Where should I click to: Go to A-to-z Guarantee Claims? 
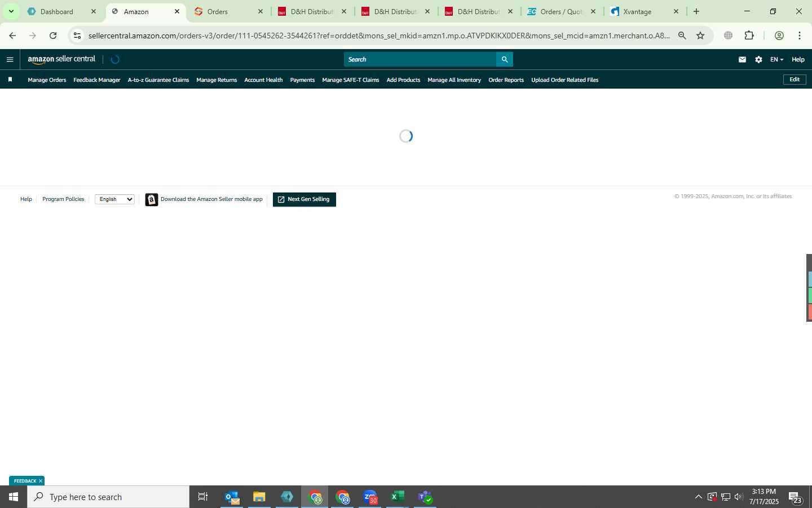[x=158, y=80]
